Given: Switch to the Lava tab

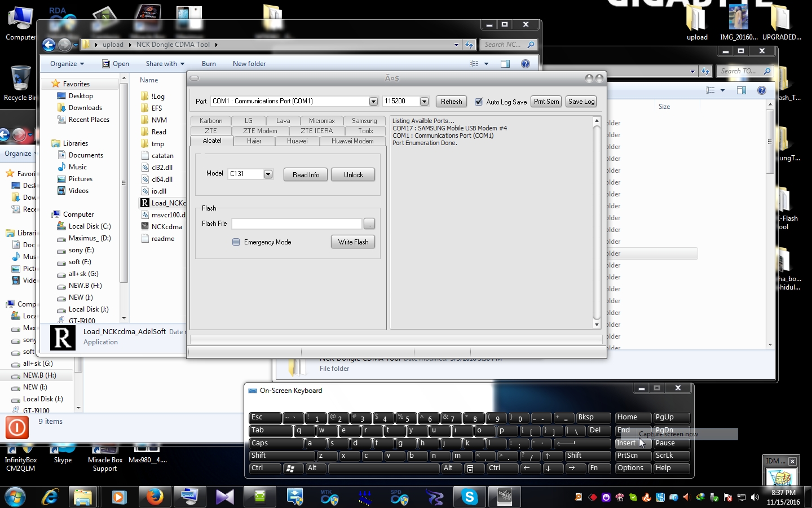Looking at the screenshot, I should click(283, 121).
